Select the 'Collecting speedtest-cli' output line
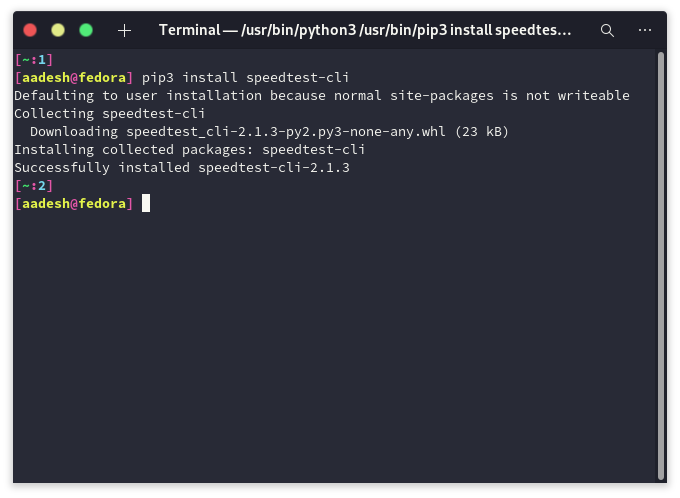The height and width of the screenshot is (498, 680). coord(109,114)
